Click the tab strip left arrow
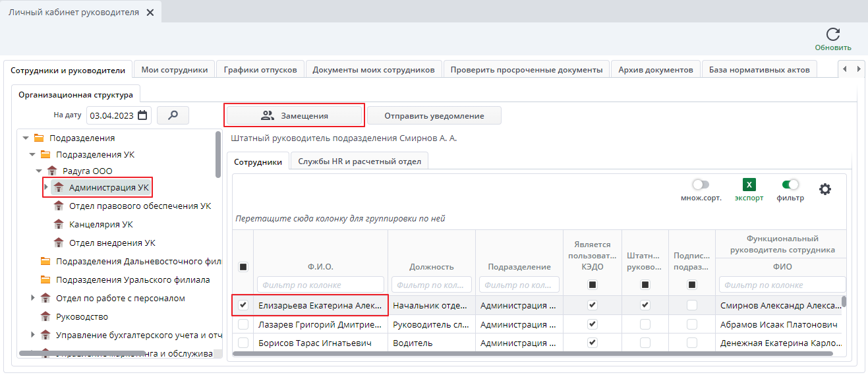This screenshot has width=868, height=377. click(x=845, y=69)
